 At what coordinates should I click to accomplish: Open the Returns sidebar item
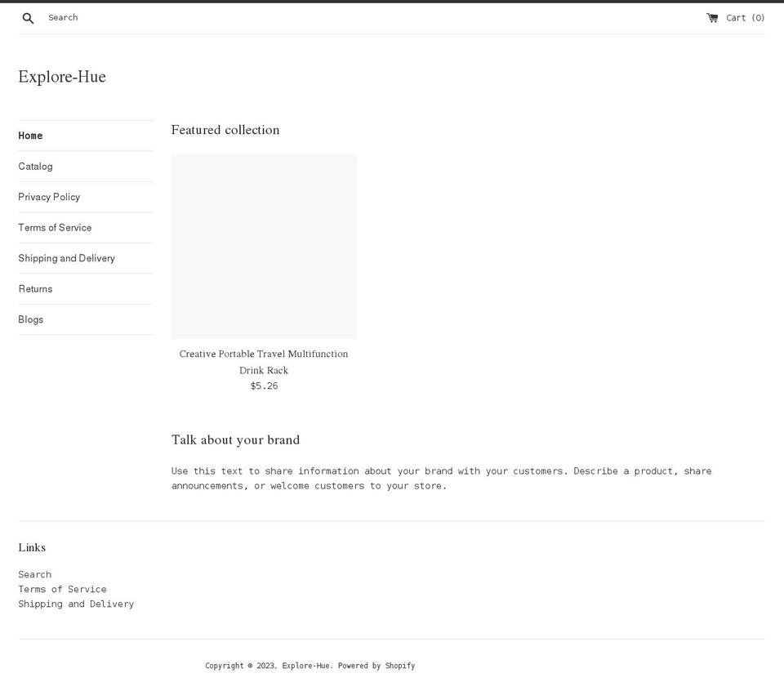35,289
